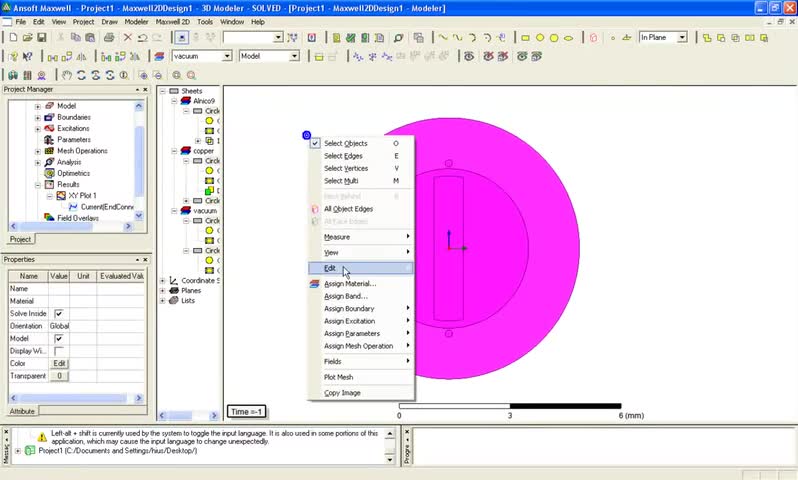798x480 pixels.
Task: Expand the Lists node in model tree
Action: point(163,301)
